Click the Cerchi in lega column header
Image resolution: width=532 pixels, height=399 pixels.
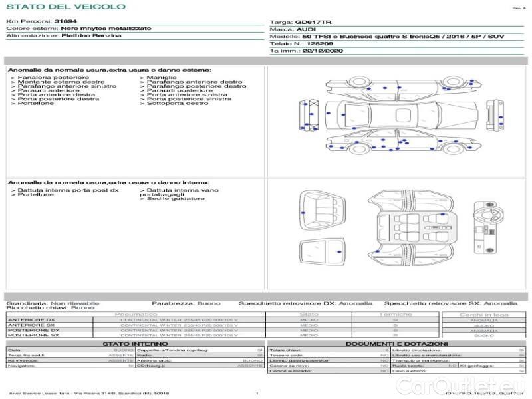(483, 314)
